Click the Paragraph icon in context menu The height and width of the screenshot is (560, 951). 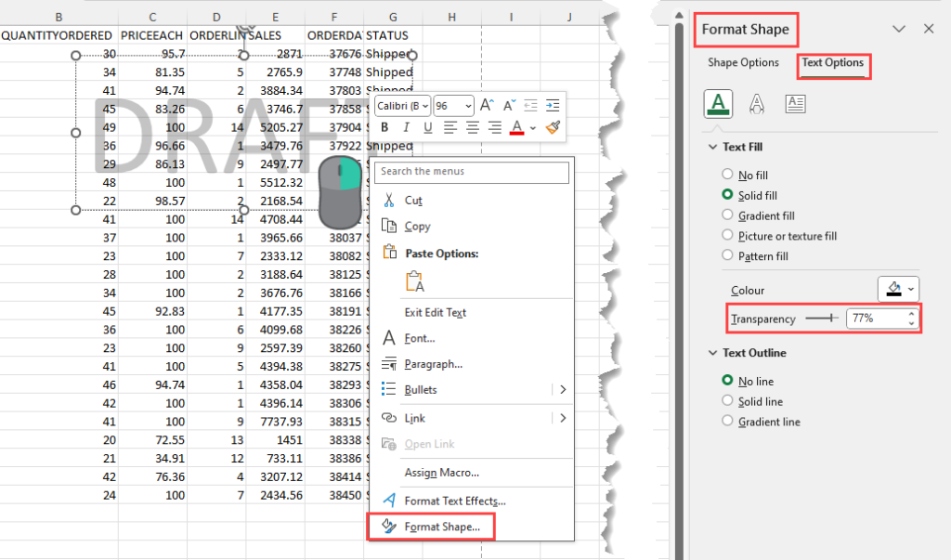point(389,363)
